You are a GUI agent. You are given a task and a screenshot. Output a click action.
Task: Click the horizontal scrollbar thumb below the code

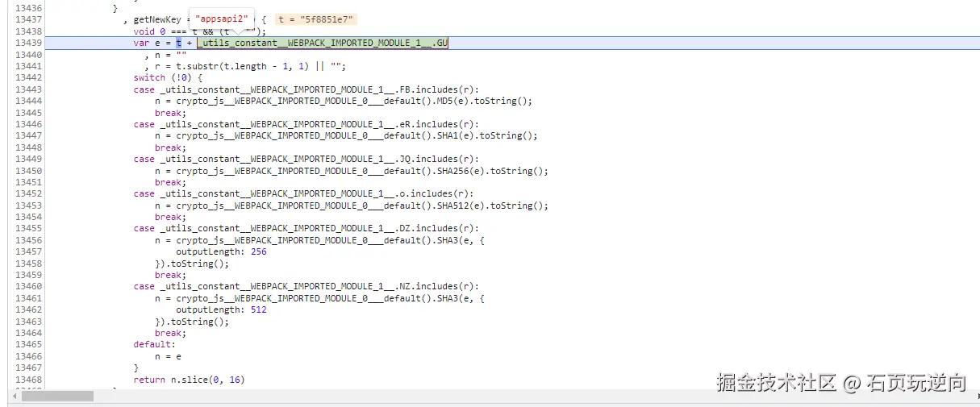[57, 396]
